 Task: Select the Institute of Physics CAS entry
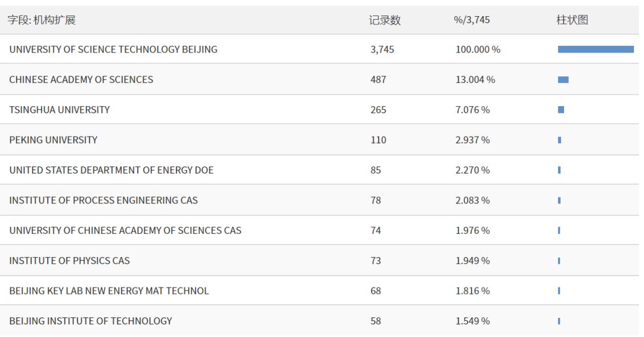click(x=69, y=261)
